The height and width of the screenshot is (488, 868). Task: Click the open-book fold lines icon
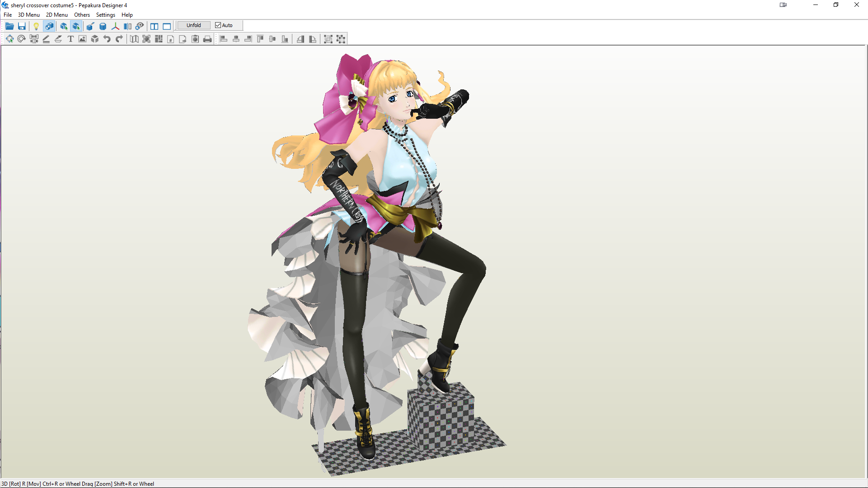click(134, 39)
